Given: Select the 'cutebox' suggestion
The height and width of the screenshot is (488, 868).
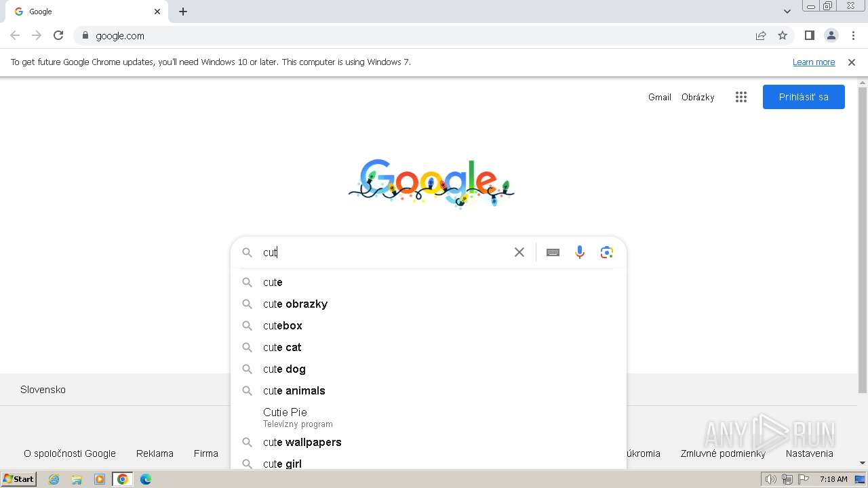Looking at the screenshot, I should click(429, 325).
